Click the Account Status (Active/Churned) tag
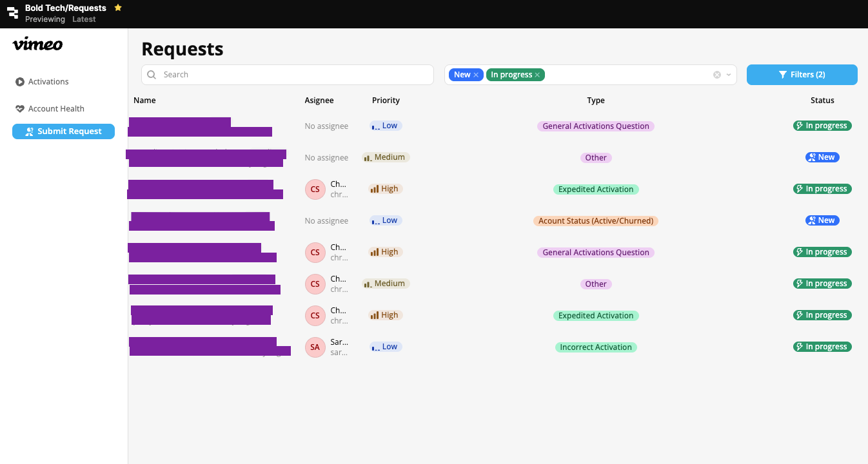The height and width of the screenshot is (464, 868). coord(595,221)
